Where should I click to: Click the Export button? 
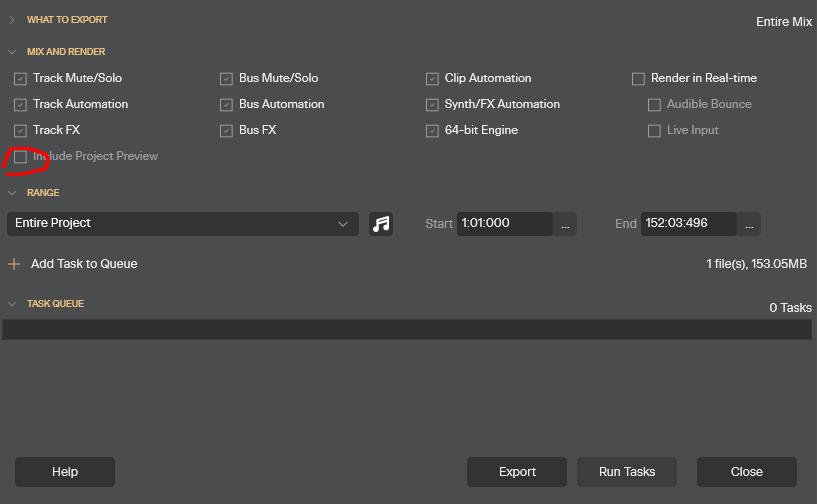click(x=517, y=472)
